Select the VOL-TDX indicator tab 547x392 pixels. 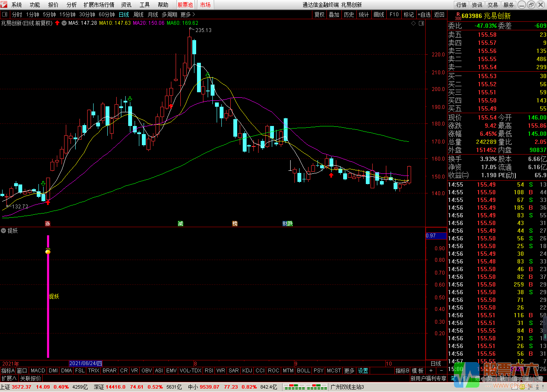[191, 371]
